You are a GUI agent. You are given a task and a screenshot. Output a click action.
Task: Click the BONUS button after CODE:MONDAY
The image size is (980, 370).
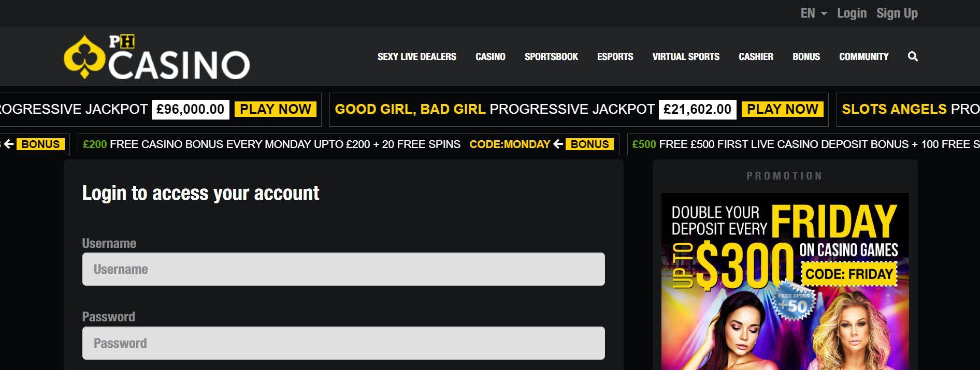click(x=589, y=144)
